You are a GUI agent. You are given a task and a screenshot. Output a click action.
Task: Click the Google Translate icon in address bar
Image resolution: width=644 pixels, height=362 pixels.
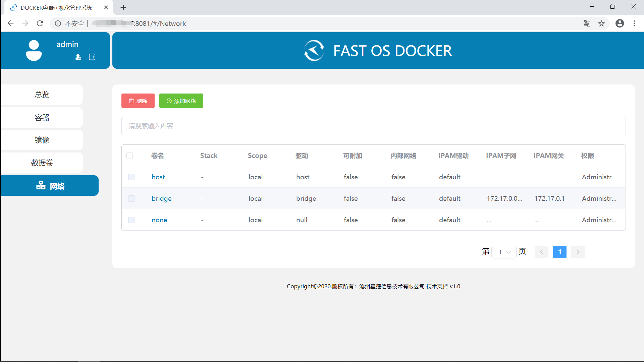[x=587, y=23]
